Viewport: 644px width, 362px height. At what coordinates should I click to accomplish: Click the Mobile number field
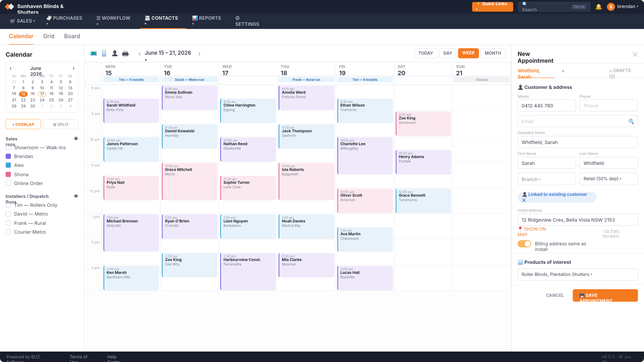pyautogui.click(x=547, y=106)
